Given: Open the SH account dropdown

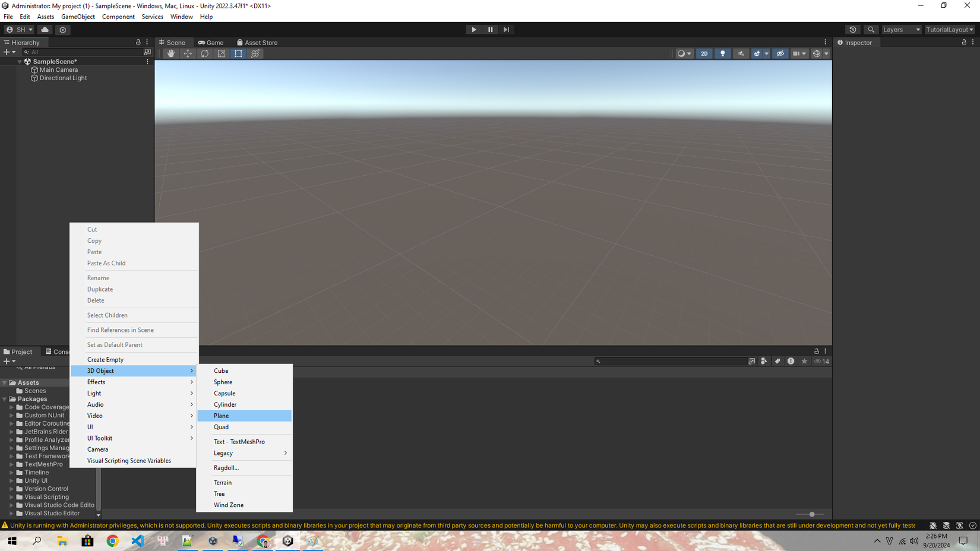Looking at the screenshot, I should (x=20, y=30).
